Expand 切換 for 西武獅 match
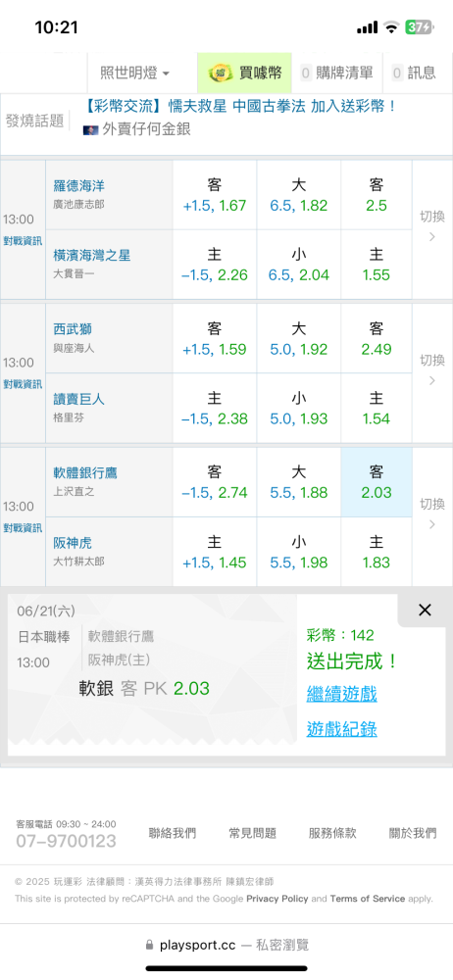This screenshot has width=453, height=980. 432,369
